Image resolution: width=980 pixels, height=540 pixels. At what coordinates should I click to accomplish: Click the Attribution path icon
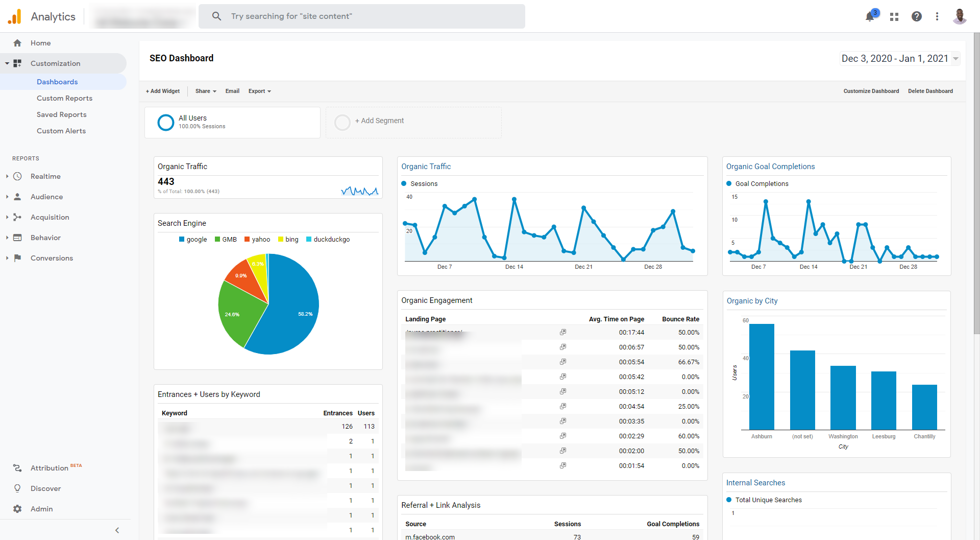click(17, 468)
